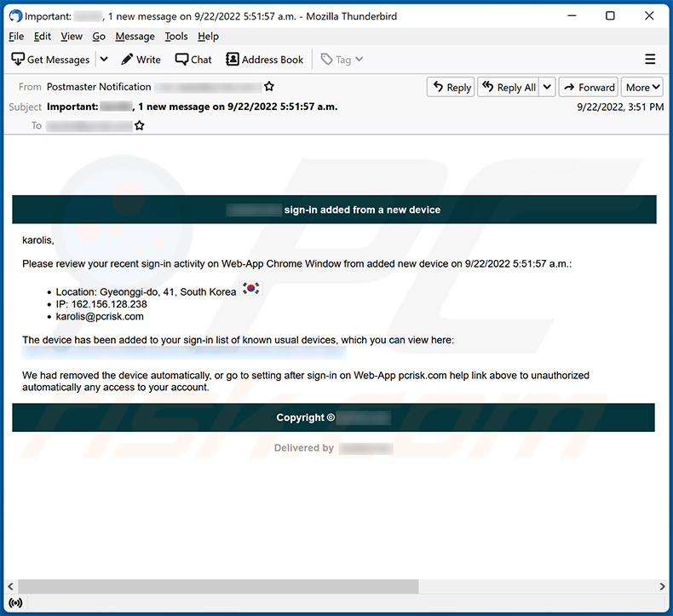Click the horizontal scrollbar thumb
Image resolution: width=673 pixels, height=616 pixels.
click(218, 586)
